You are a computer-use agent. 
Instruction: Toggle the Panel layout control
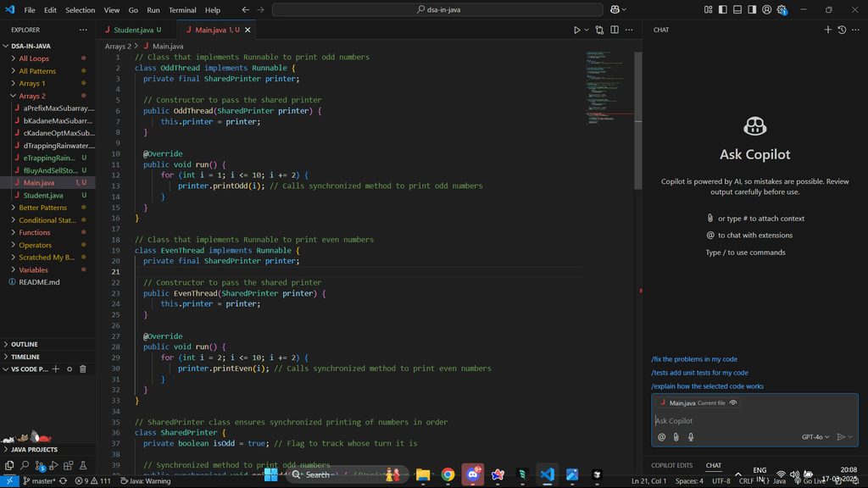click(737, 9)
